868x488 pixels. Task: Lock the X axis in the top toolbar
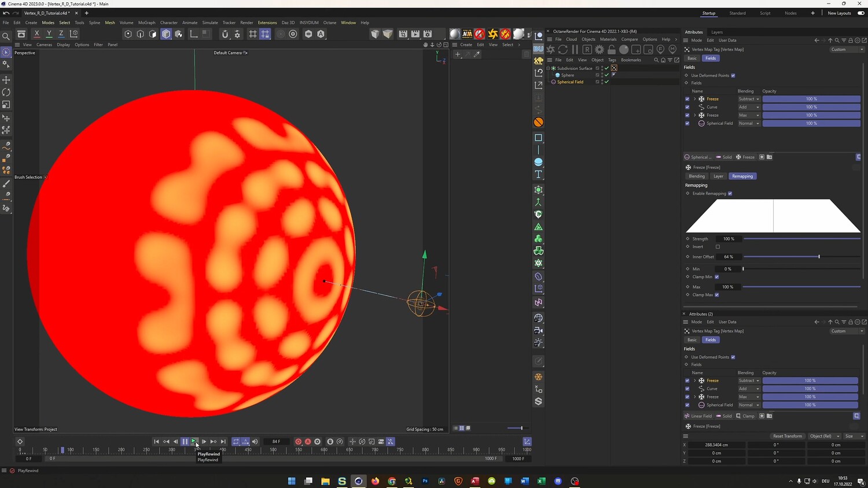tap(36, 34)
